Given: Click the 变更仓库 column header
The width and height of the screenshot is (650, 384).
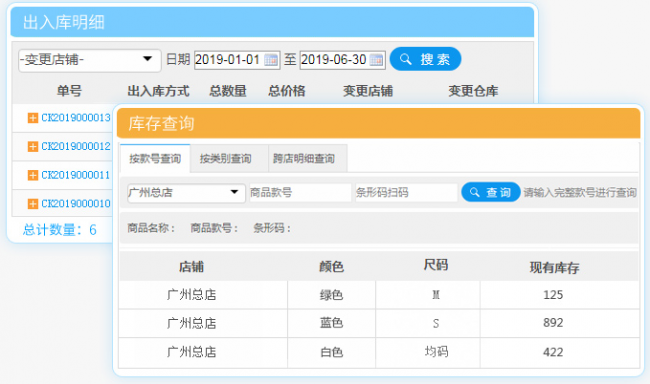Looking at the screenshot, I should click(473, 91).
